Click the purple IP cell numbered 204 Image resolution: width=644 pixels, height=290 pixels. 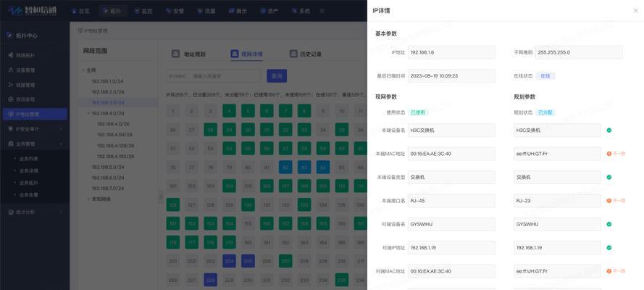pos(229,261)
